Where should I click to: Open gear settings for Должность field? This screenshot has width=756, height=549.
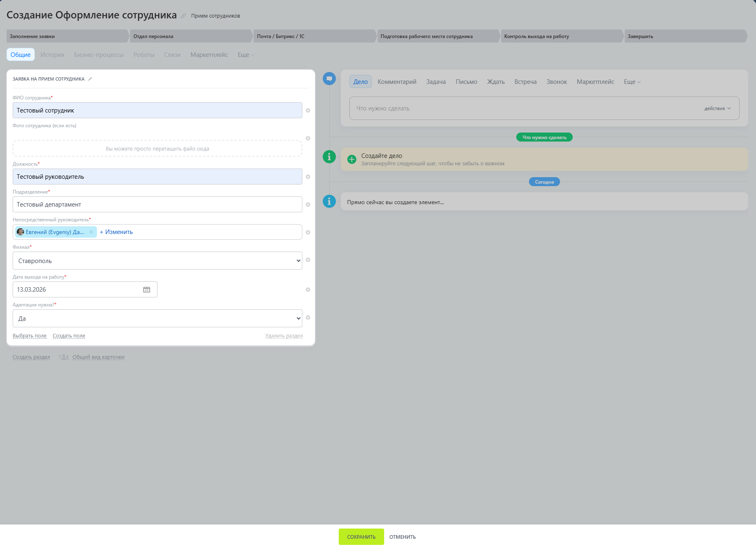pyautogui.click(x=308, y=177)
